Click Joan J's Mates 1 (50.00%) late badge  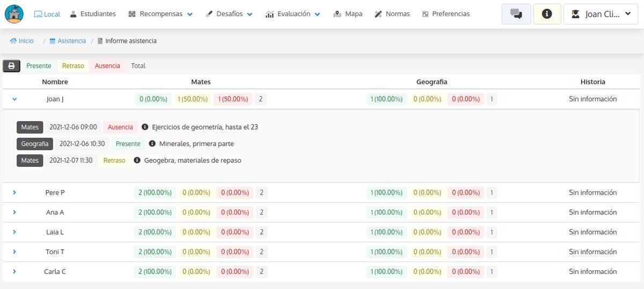click(x=193, y=99)
